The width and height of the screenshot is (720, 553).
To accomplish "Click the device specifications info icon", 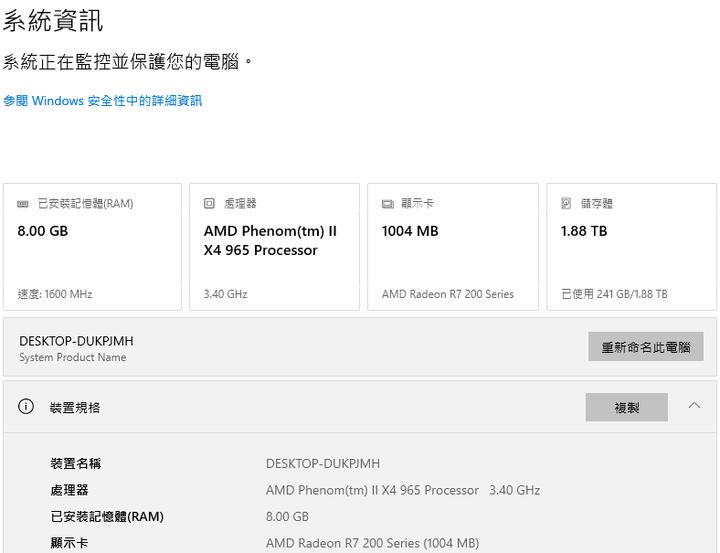I will click(x=26, y=406).
